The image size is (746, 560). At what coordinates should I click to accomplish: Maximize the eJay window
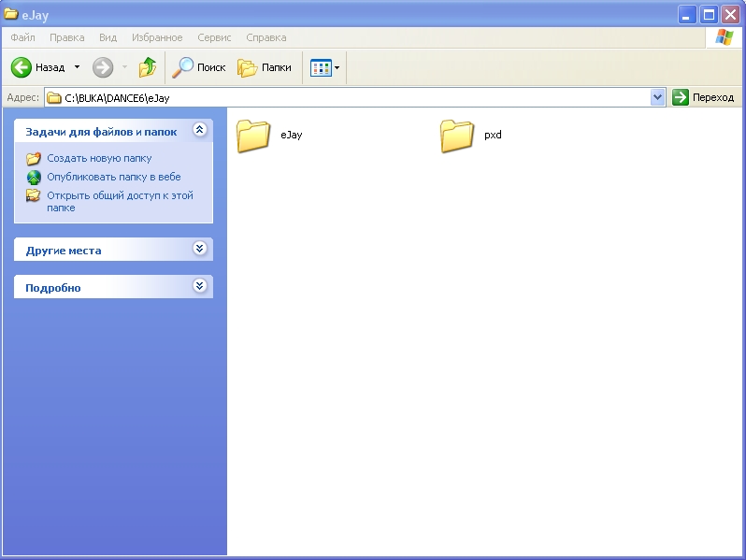(x=709, y=15)
